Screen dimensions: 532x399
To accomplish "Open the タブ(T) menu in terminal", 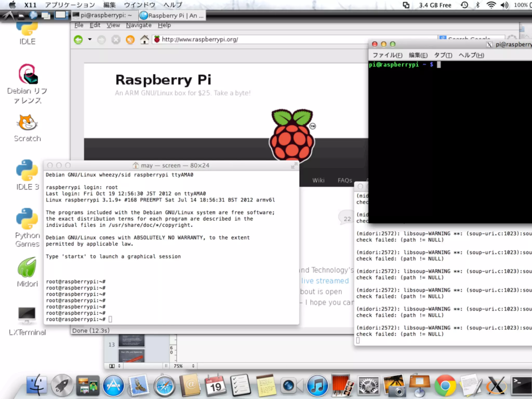I will coord(443,55).
